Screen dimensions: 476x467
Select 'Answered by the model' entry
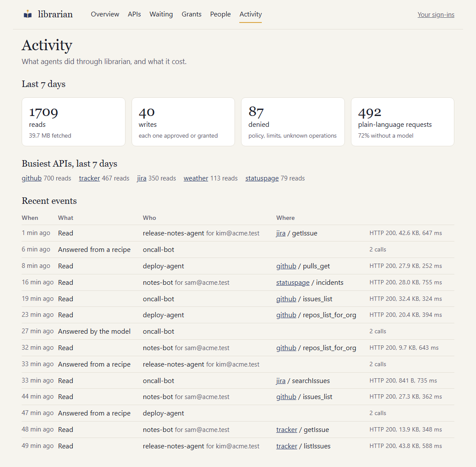94,331
